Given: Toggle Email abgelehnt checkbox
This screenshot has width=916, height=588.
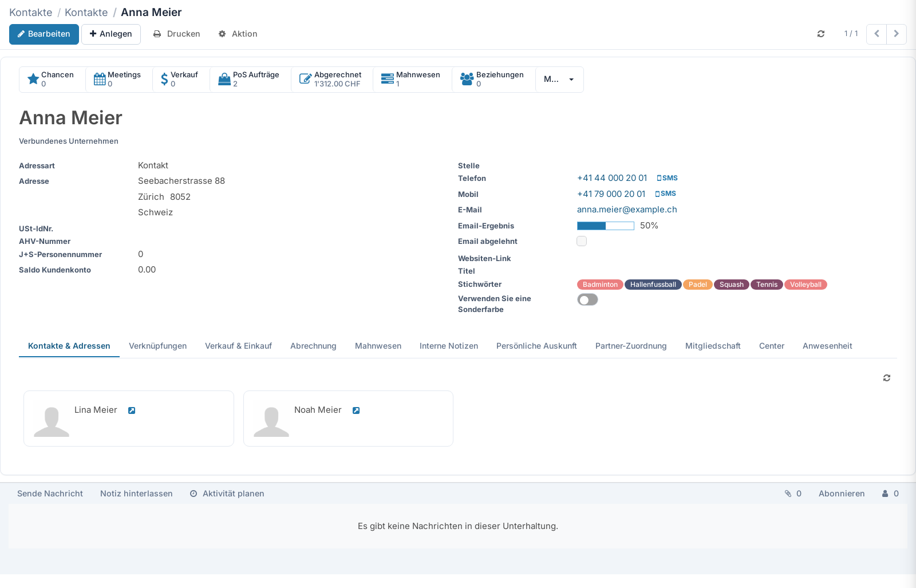Looking at the screenshot, I should [582, 241].
